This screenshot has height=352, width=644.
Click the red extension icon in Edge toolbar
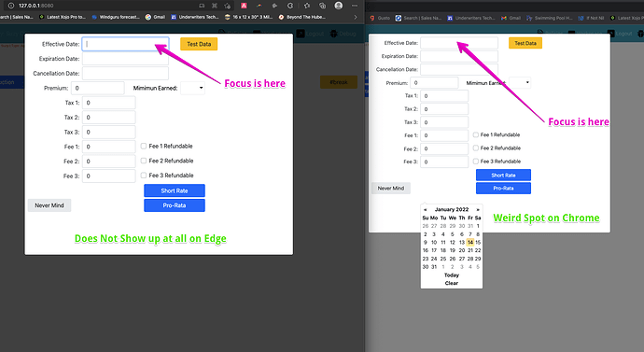point(244,6)
